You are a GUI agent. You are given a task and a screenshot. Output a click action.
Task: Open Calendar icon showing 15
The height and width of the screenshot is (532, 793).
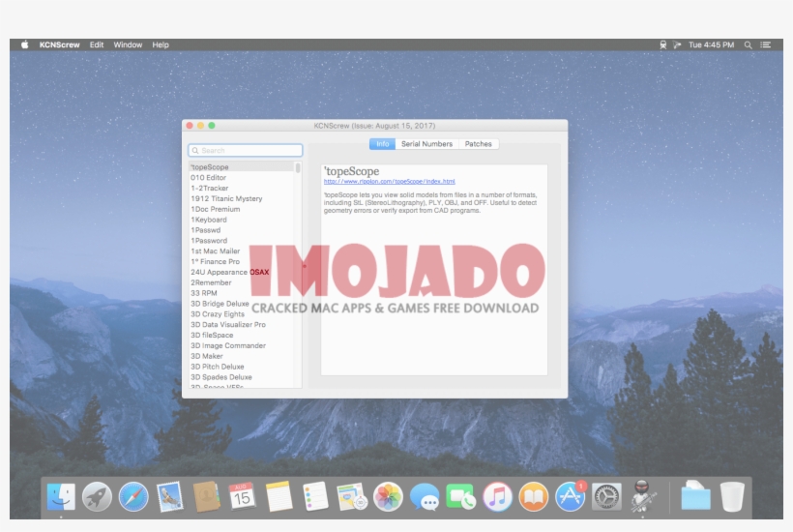pyautogui.click(x=242, y=496)
